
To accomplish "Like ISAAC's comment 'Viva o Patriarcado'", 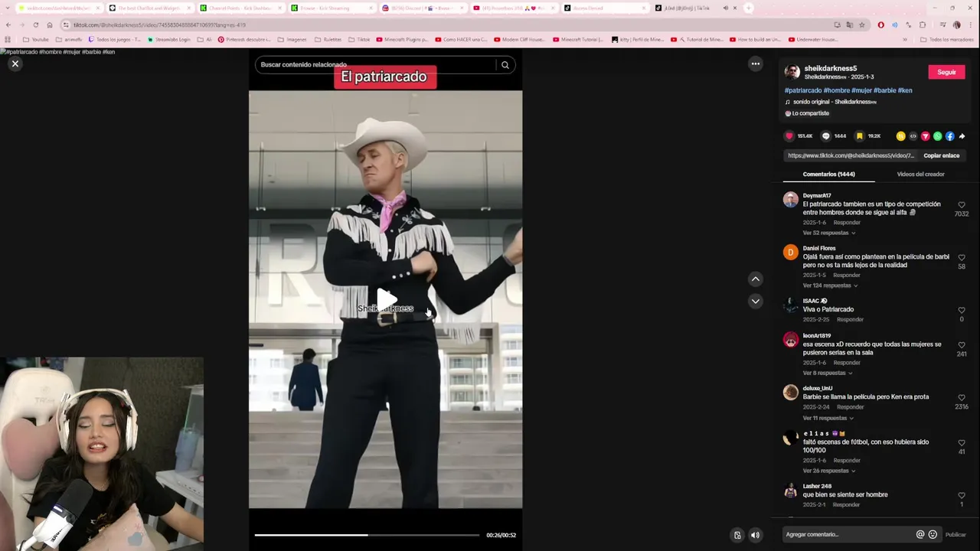I will [x=962, y=311].
